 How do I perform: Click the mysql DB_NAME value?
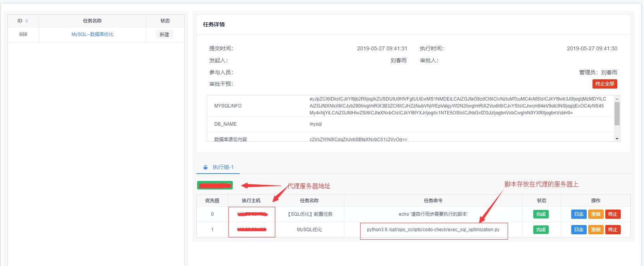(x=316, y=124)
